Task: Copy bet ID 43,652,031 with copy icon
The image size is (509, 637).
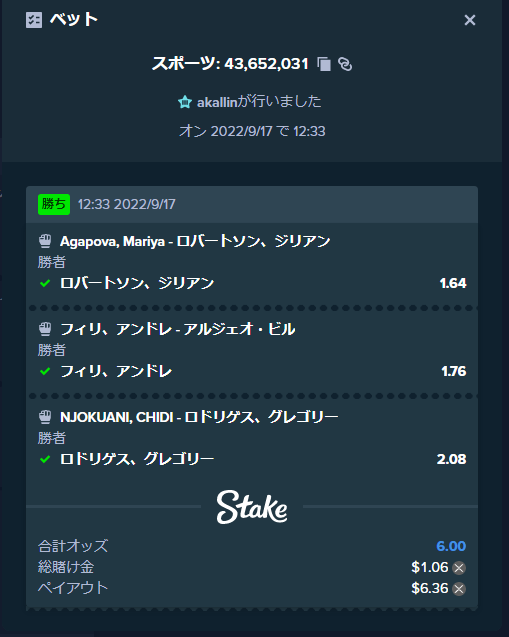Action: click(324, 64)
